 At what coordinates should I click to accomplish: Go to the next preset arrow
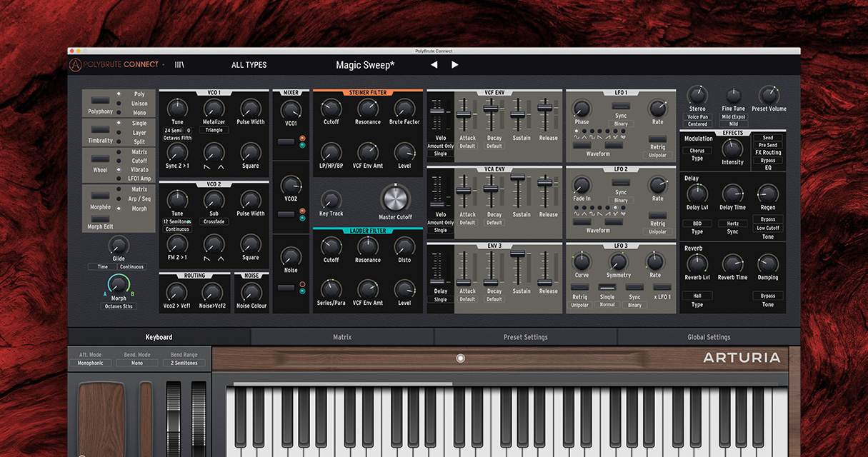point(454,65)
